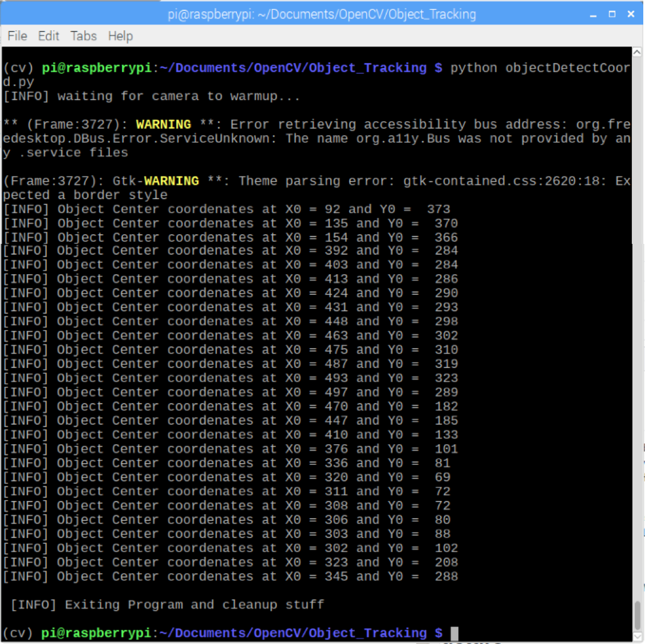Click the scrollbar down arrow

click(637, 635)
